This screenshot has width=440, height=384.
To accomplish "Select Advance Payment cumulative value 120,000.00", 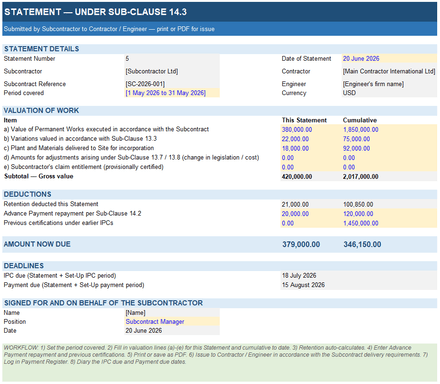I will (x=389, y=213).
